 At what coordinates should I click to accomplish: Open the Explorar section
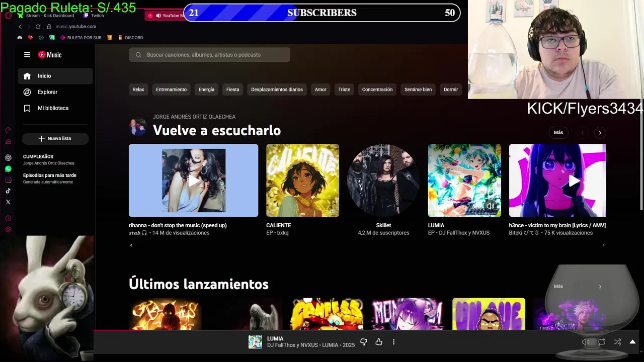click(x=55, y=92)
